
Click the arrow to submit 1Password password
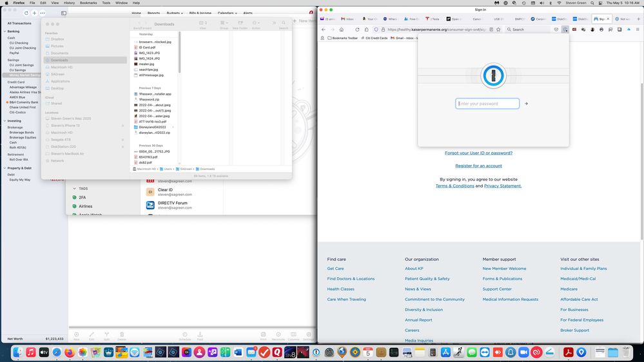(x=526, y=104)
